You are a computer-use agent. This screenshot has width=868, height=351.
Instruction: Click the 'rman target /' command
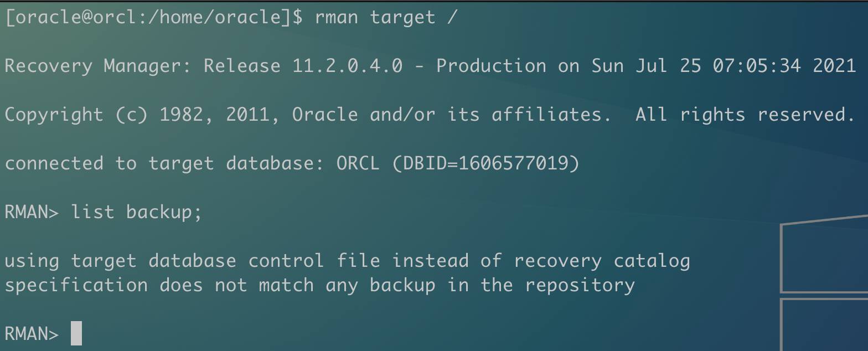point(386,17)
